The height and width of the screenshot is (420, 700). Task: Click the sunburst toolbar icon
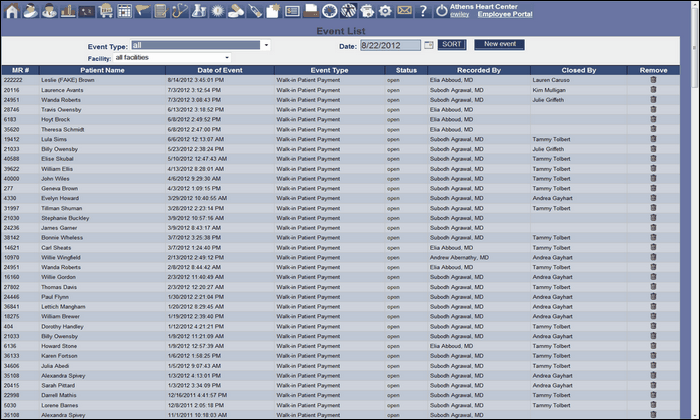coord(217,11)
